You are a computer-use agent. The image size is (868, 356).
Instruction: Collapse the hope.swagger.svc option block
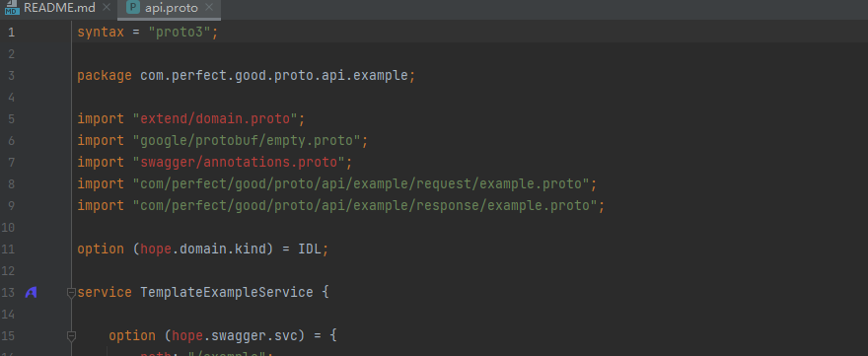pos(71,335)
